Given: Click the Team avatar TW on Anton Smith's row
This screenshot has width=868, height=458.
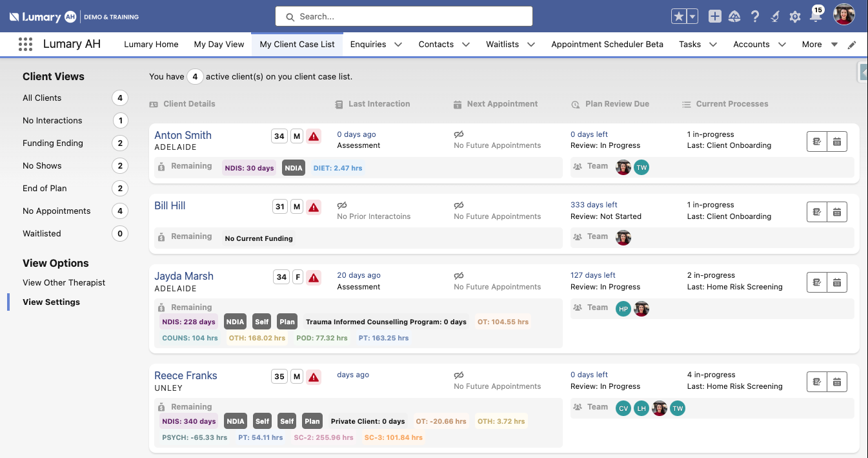Looking at the screenshot, I should (641, 167).
